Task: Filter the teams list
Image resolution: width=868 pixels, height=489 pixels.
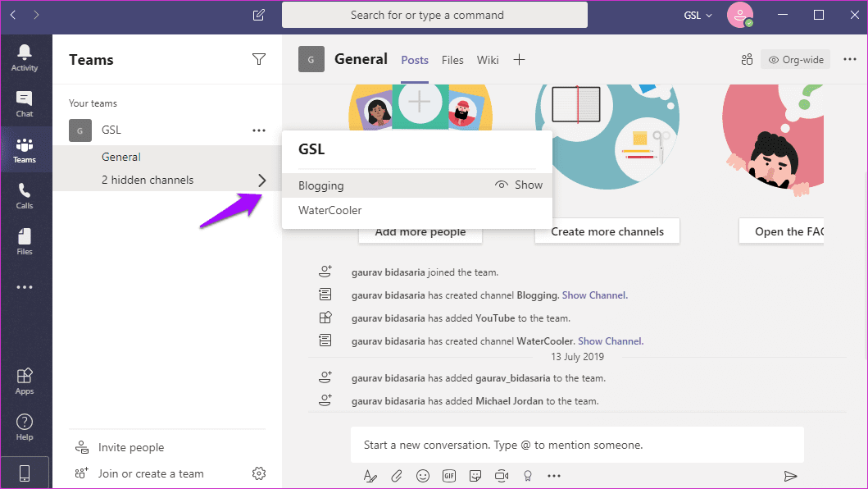Action: (258, 59)
